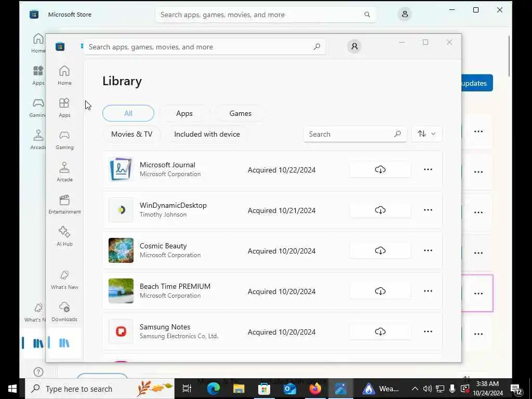This screenshot has height=399, width=532.
Task: Open Windows Start menu
Action: coord(12,389)
